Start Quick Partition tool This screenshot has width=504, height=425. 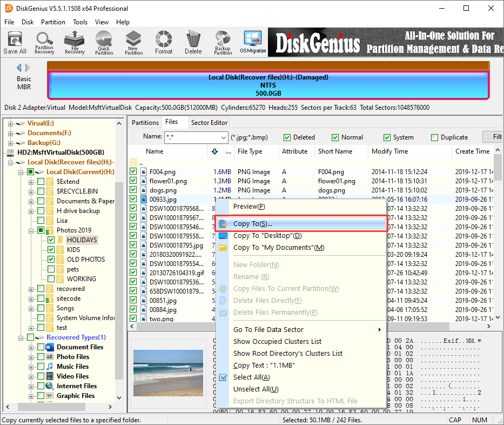point(104,43)
